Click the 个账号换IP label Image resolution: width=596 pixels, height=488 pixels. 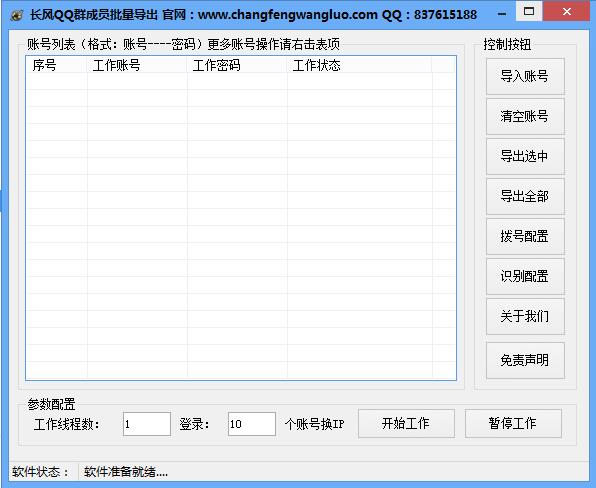click(315, 424)
